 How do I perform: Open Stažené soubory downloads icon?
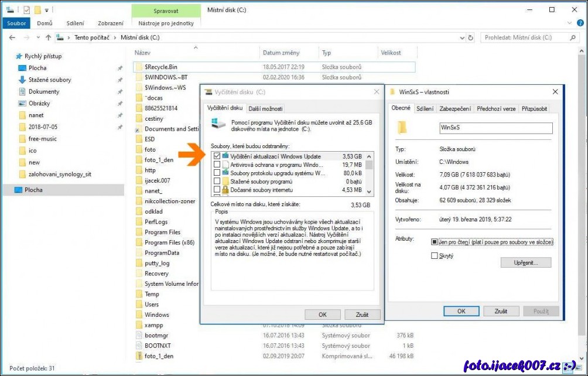click(x=23, y=80)
